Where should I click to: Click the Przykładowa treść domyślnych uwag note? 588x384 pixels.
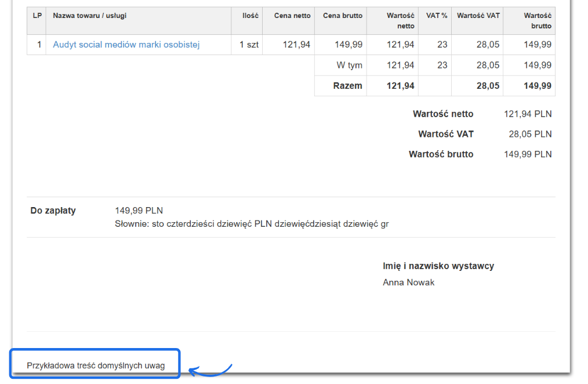96,365
